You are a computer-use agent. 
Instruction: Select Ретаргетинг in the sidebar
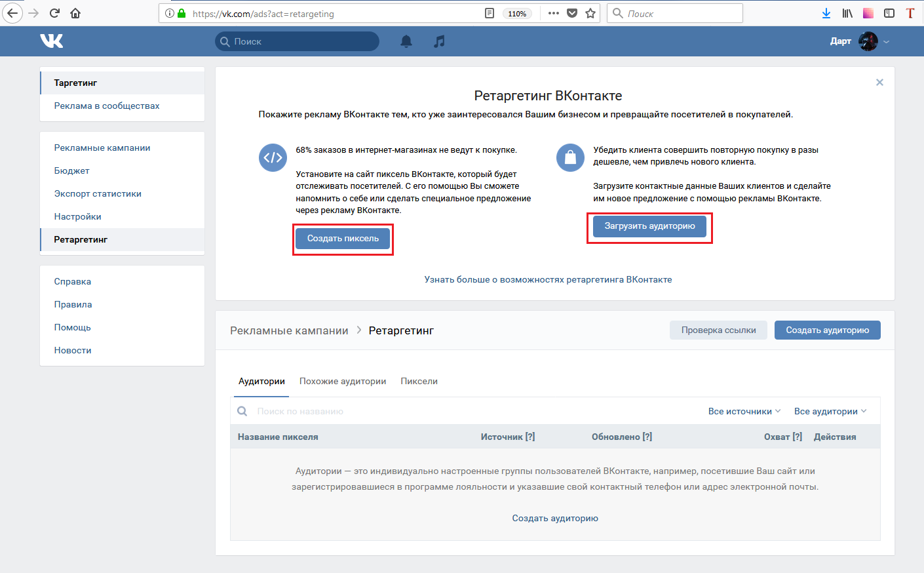(123, 239)
